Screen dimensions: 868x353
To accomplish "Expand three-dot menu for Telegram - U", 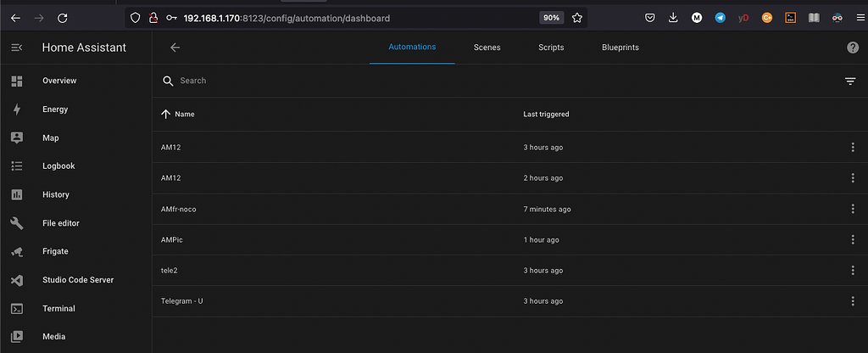I will click(853, 301).
